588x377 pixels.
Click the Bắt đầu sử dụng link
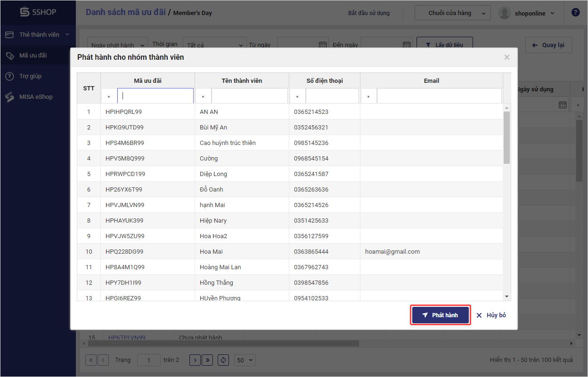tap(369, 13)
